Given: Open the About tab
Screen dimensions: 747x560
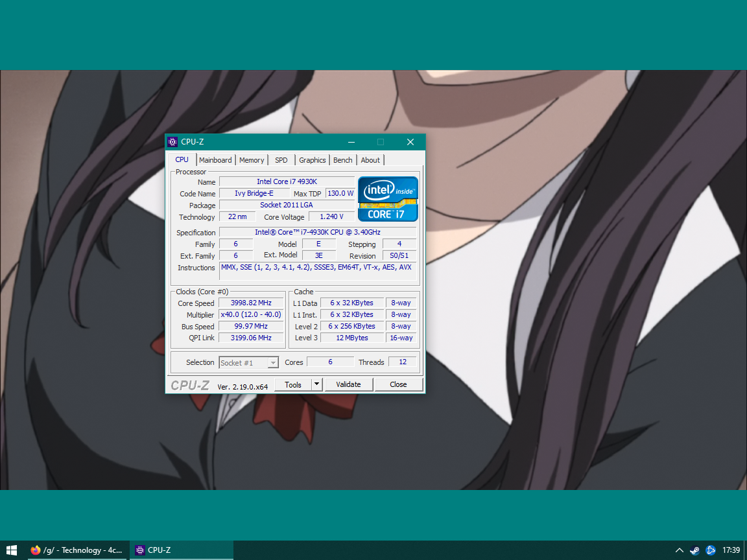Looking at the screenshot, I should pyautogui.click(x=370, y=160).
